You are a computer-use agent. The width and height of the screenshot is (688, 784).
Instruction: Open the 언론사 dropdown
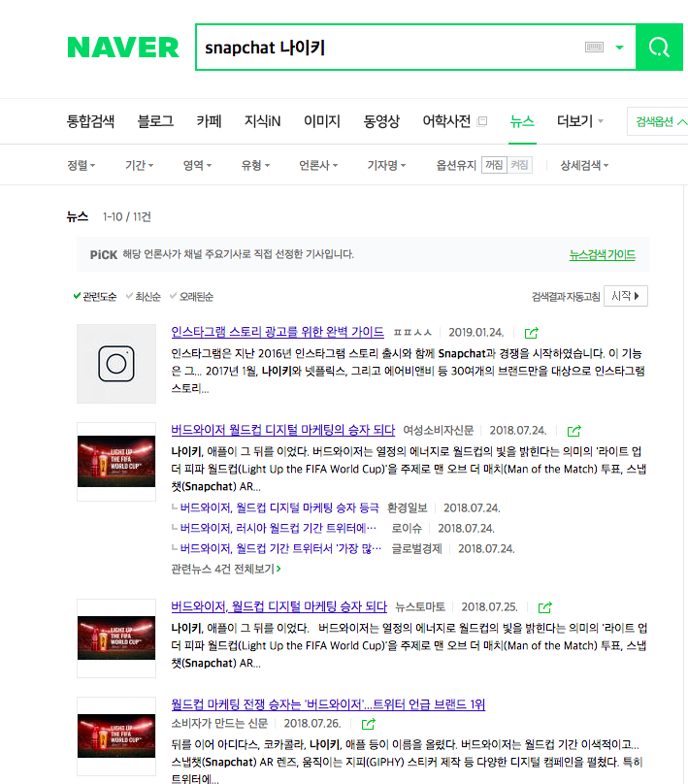[x=318, y=165]
